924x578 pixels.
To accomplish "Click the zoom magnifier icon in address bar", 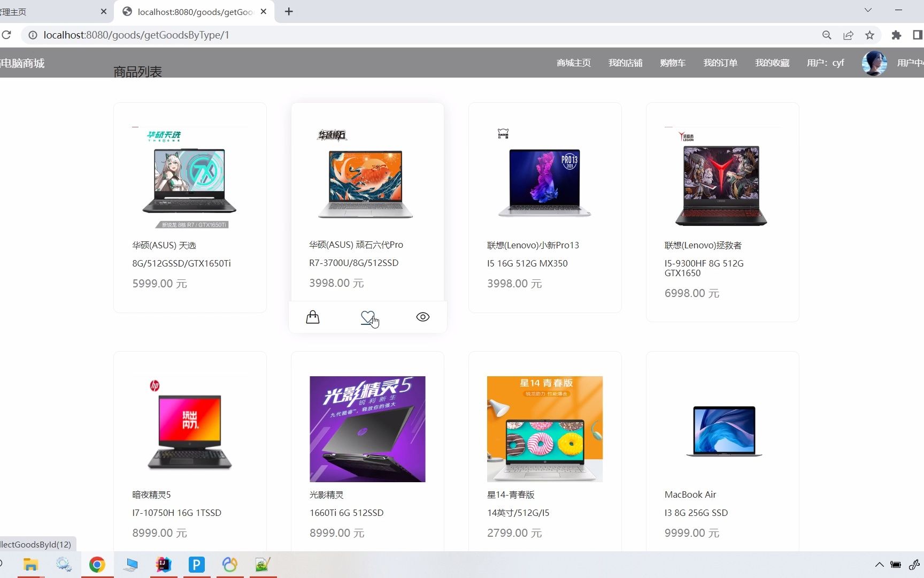I will click(x=827, y=35).
